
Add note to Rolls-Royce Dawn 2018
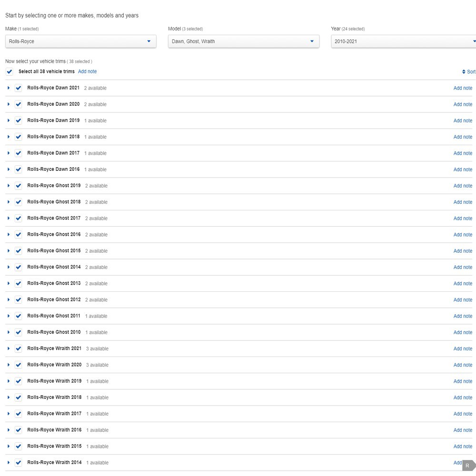coord(463,137)
